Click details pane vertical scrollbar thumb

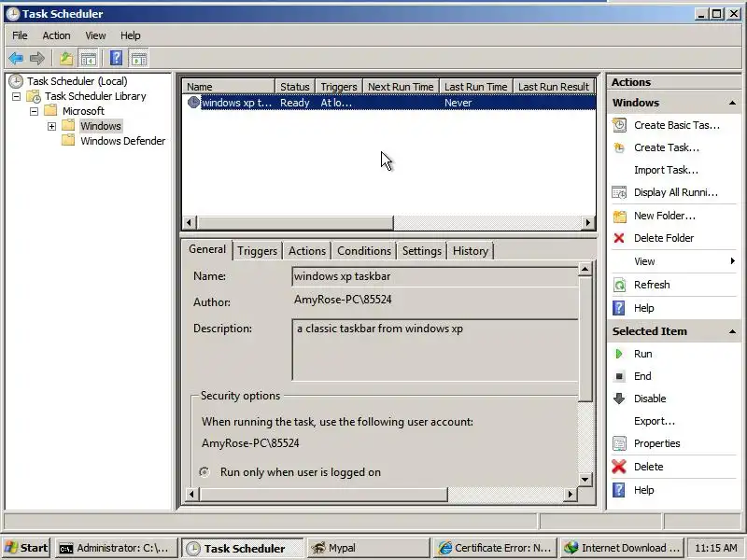(x=585, y=339)
